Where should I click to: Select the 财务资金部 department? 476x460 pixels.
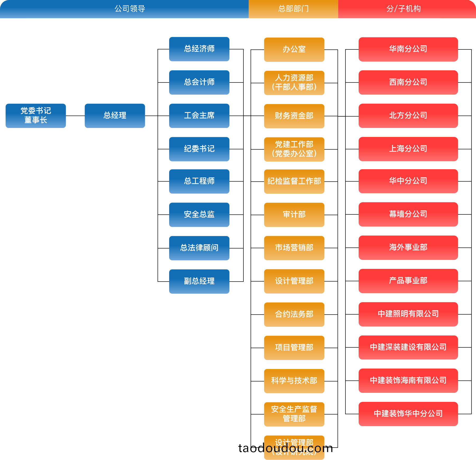294,116
